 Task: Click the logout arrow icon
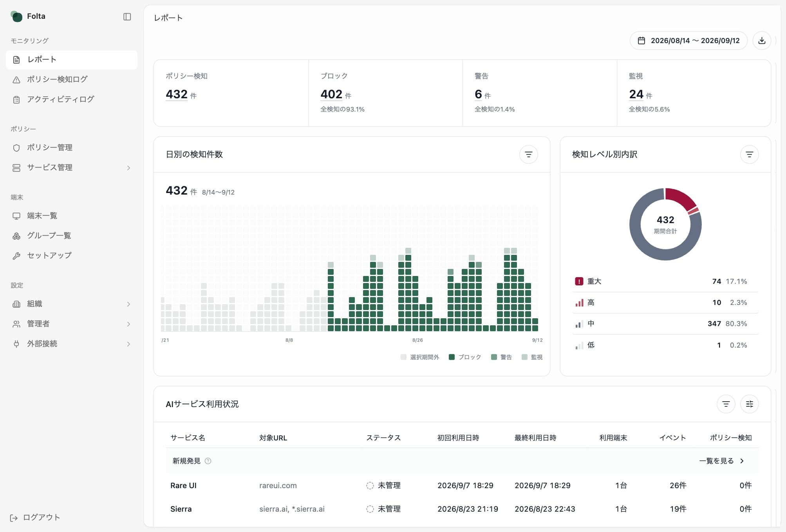tap(14, 518)
